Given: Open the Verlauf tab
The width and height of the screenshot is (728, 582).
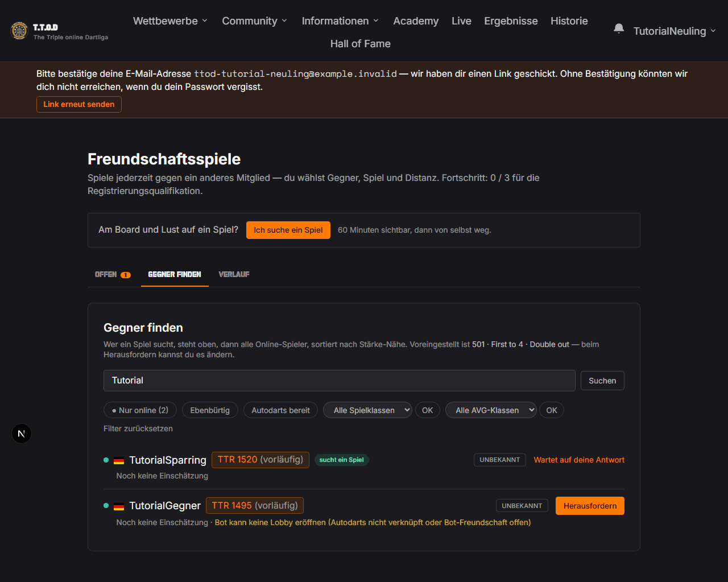Looking at the screenshot, I should 234,274.
